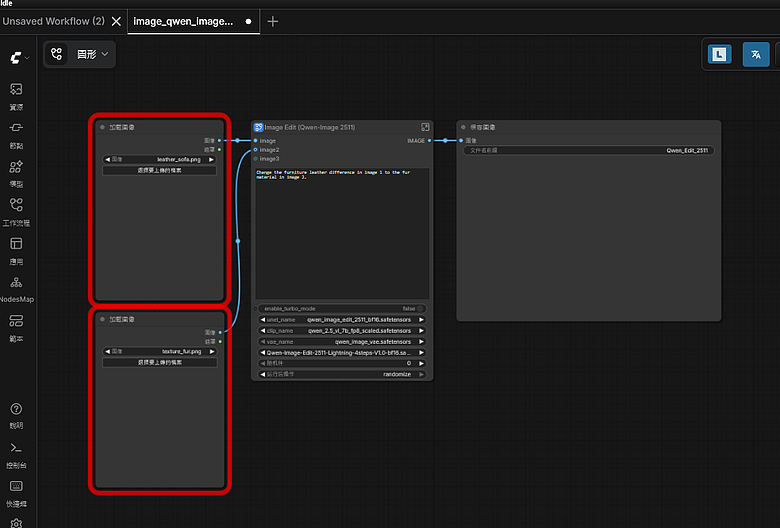Click midpoint dot on the image2 link

[238, 241]
